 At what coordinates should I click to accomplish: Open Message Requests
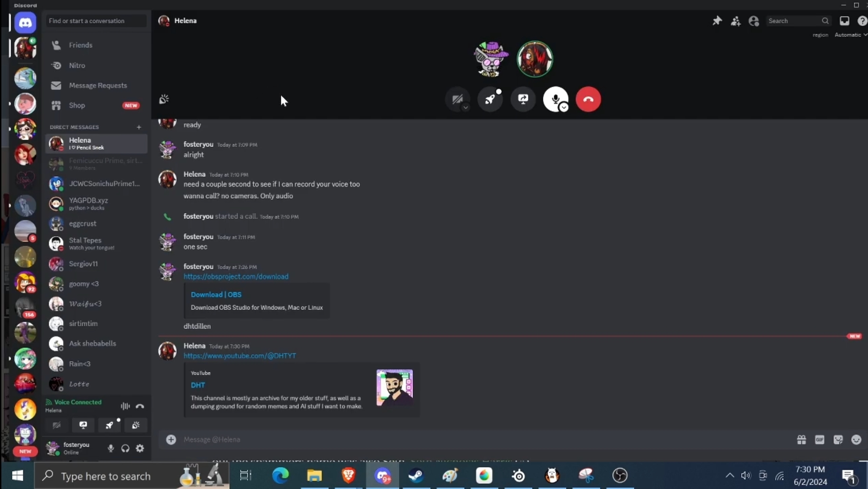coord(96,85)
